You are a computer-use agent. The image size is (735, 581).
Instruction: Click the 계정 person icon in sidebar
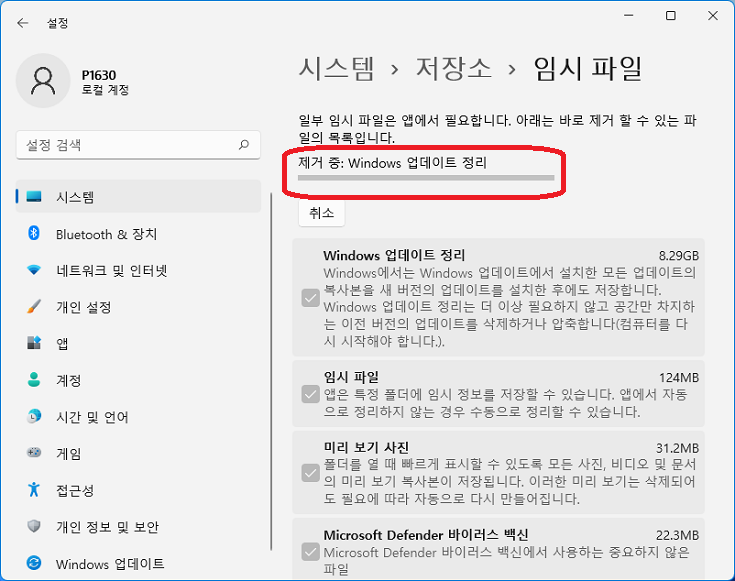coord(34,379)
